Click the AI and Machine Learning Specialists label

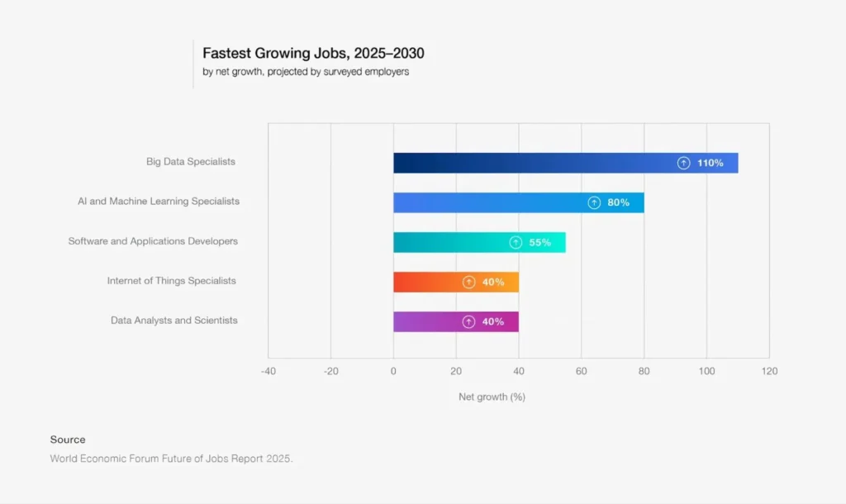[159, 202]
